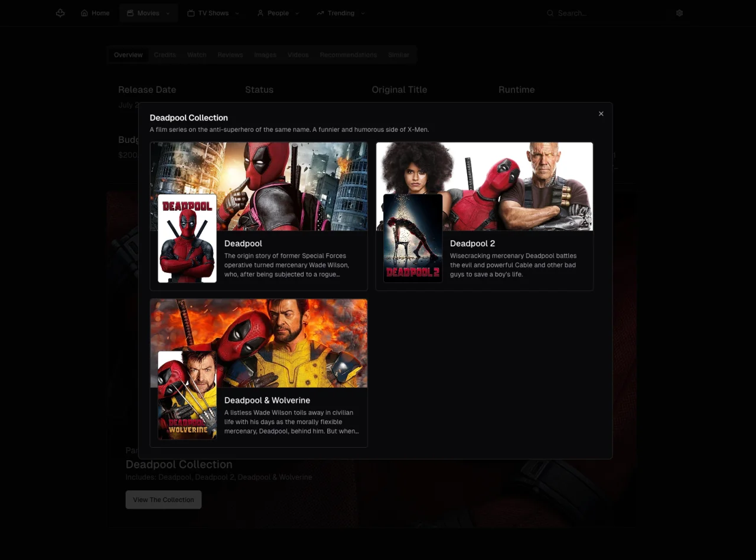Click the "Deadpool" title in the first card
Screen dimensions: 756x560
[243, 243]
